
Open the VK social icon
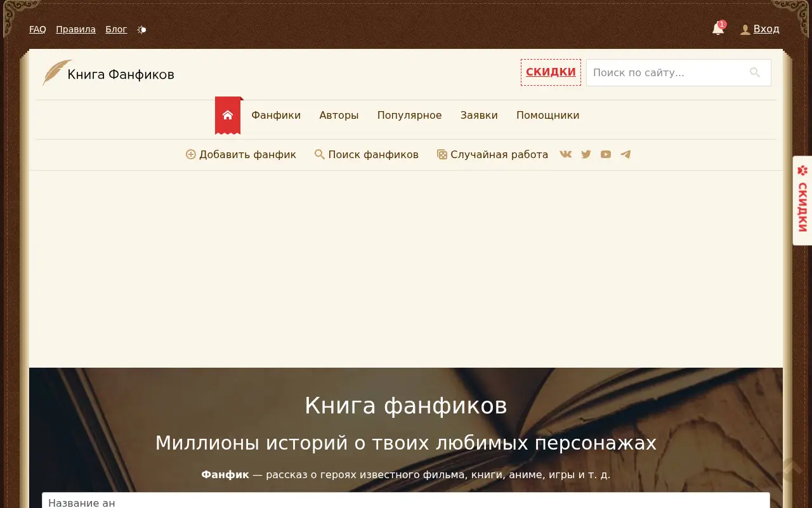(x=566, y=154)
